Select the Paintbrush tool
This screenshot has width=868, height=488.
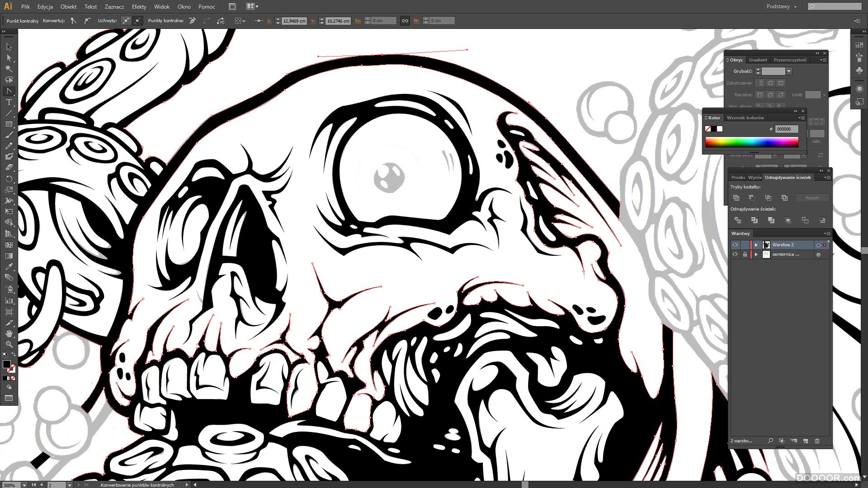9,135
